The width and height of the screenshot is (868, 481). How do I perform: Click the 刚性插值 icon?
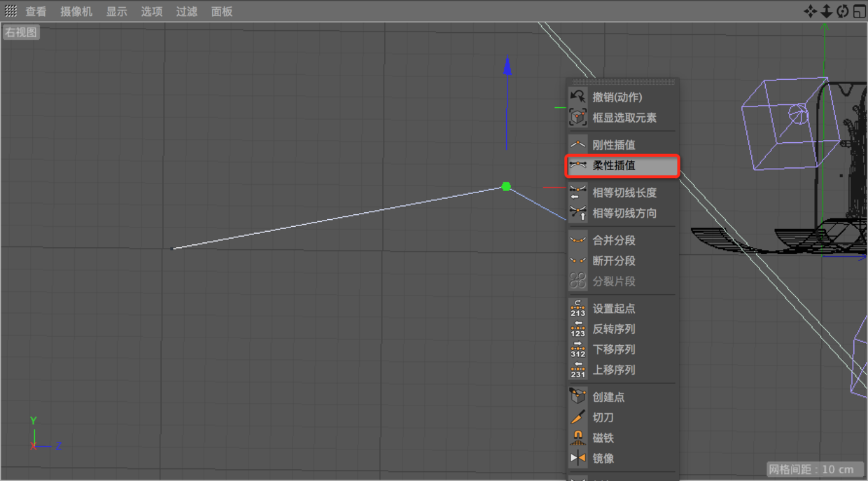click(577, 145)
